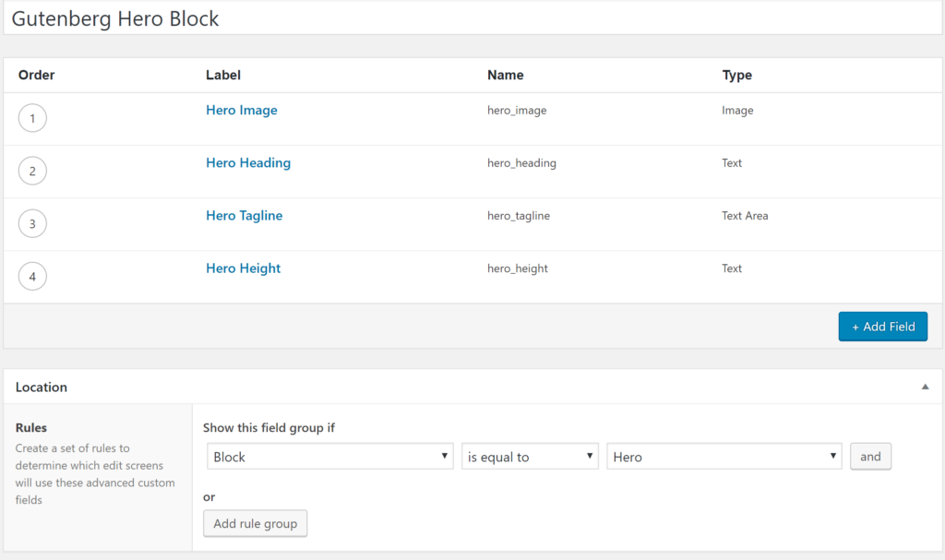Click the field group title input
This screenshot has width=945, height=560.
pos(472,18)
